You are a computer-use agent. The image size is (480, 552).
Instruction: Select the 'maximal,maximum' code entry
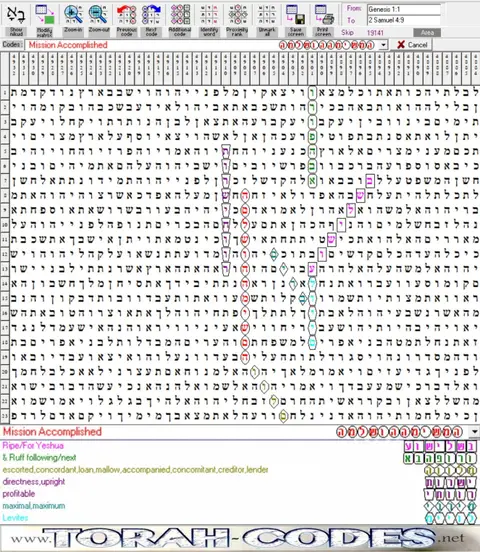(x=34, y=506)
